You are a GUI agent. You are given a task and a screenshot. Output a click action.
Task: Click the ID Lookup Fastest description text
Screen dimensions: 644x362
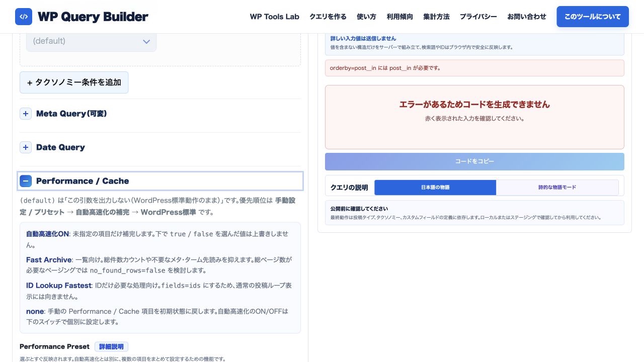[160, 291]
